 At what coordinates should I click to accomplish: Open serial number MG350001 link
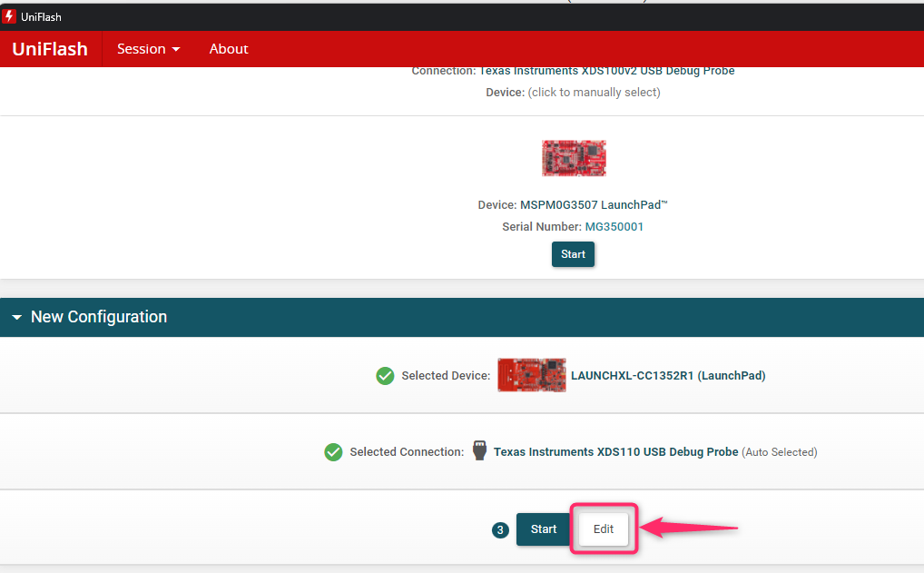(x=614, y=227)
